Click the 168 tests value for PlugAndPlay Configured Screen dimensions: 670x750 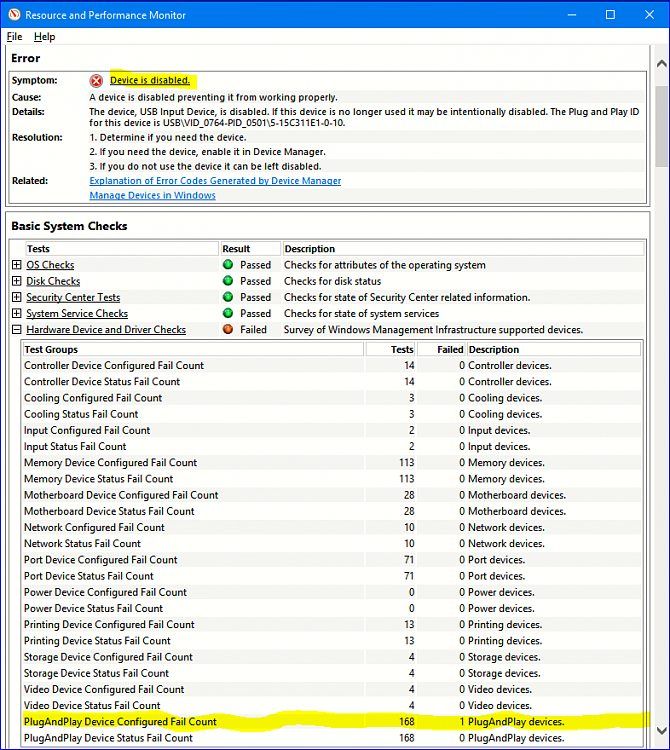pos(406,722)
